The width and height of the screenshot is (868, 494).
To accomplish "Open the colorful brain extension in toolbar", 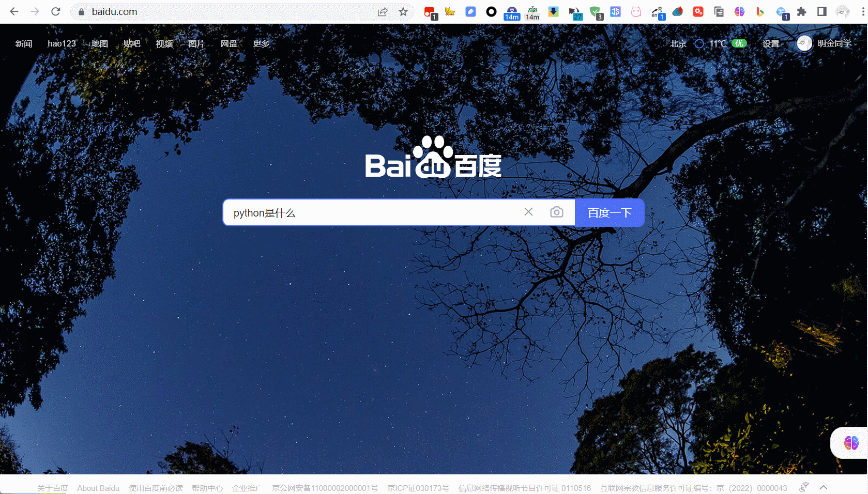I will [x=739, y=12].
